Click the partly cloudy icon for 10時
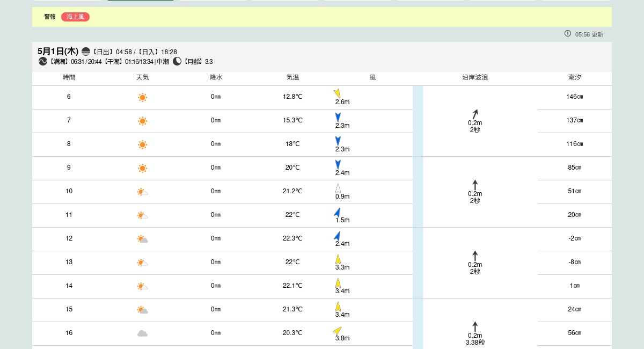 pos(142,192)
